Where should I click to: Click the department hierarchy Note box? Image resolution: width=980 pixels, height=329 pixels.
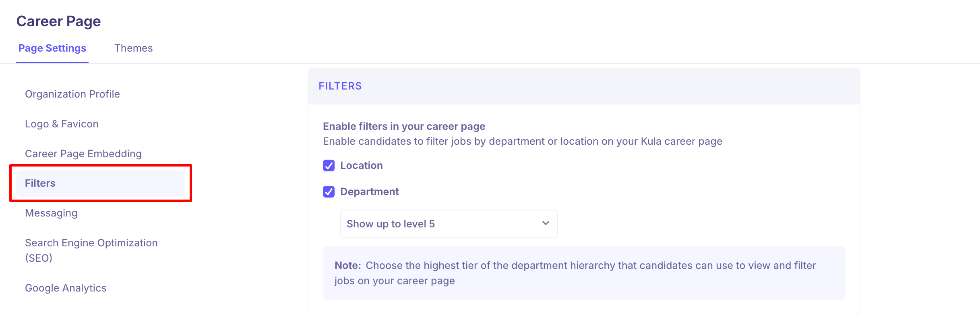coord(584,273)
